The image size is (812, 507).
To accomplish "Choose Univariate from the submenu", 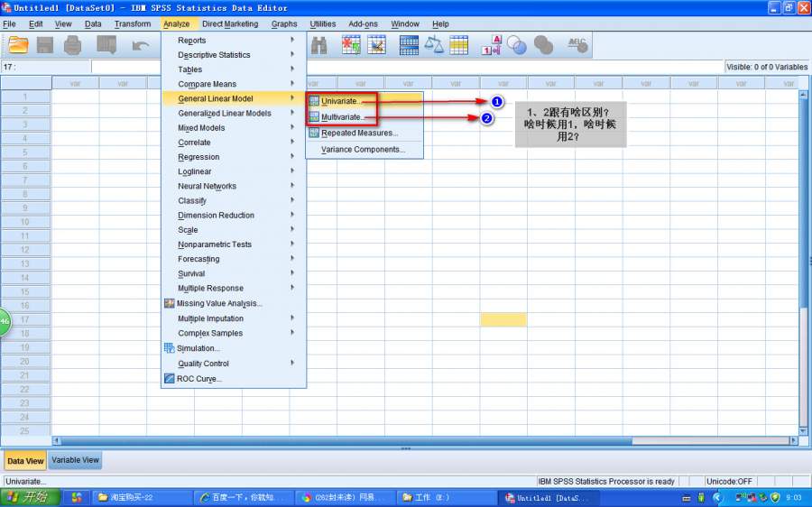I will tap(364, 101).
